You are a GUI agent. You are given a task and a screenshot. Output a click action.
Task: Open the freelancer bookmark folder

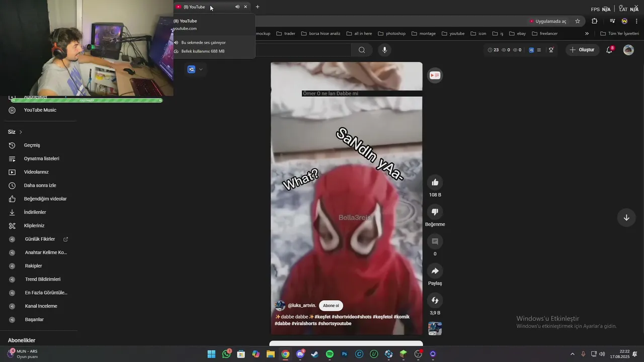click(545, 34)
